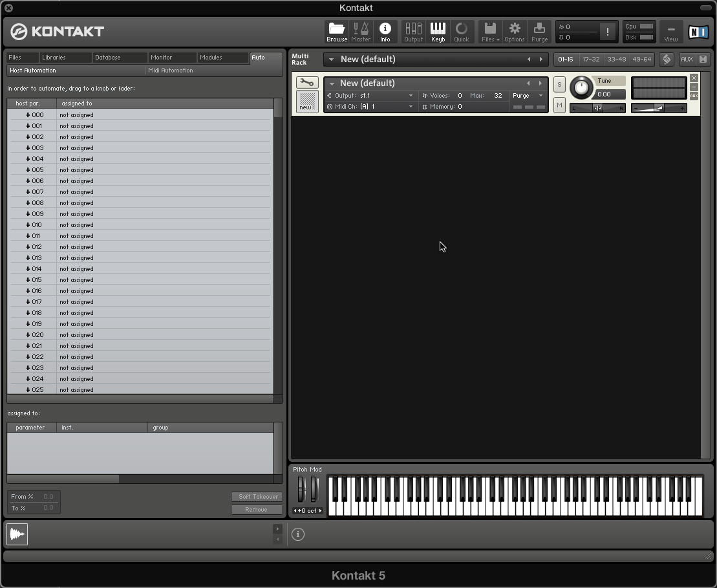The image size is (717, 588).
Task: Click the waveform preview icon
Action: click(17, 534)
